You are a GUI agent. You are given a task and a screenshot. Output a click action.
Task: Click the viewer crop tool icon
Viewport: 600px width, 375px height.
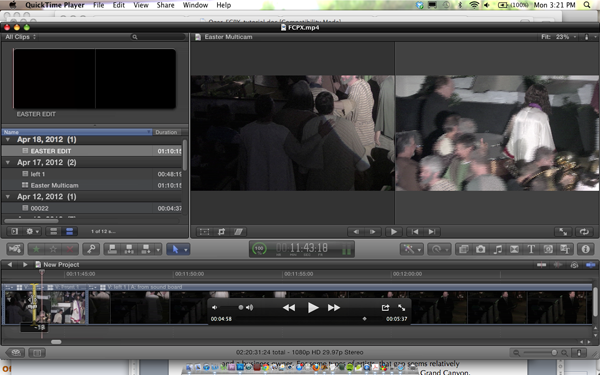click(x=222, y=232)
